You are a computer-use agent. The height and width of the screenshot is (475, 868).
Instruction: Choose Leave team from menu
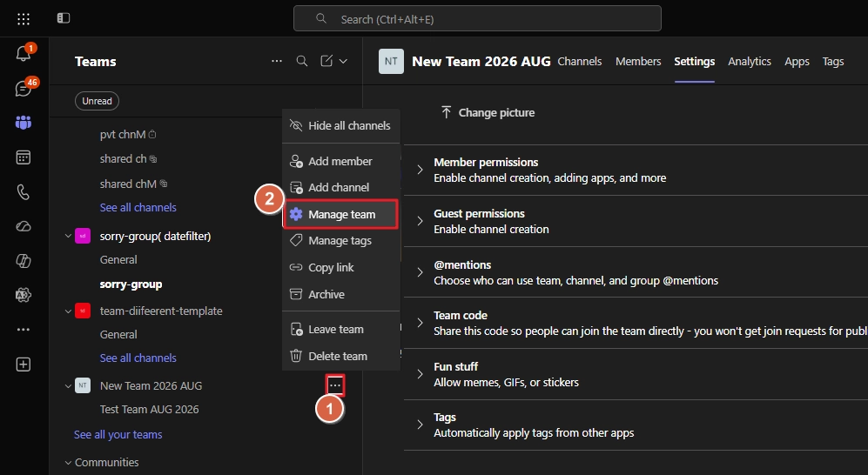pyautogui.click(x=341, y=330)
